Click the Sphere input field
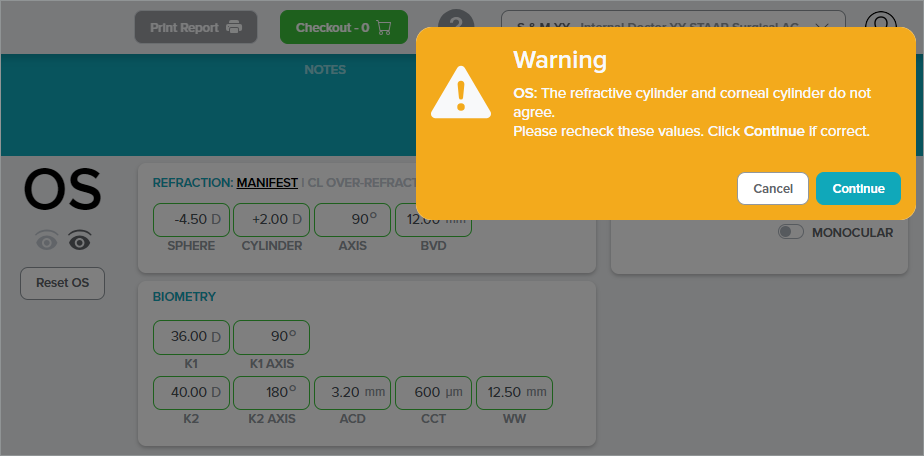This screenshot has width=924, height=456. [191, 220]
